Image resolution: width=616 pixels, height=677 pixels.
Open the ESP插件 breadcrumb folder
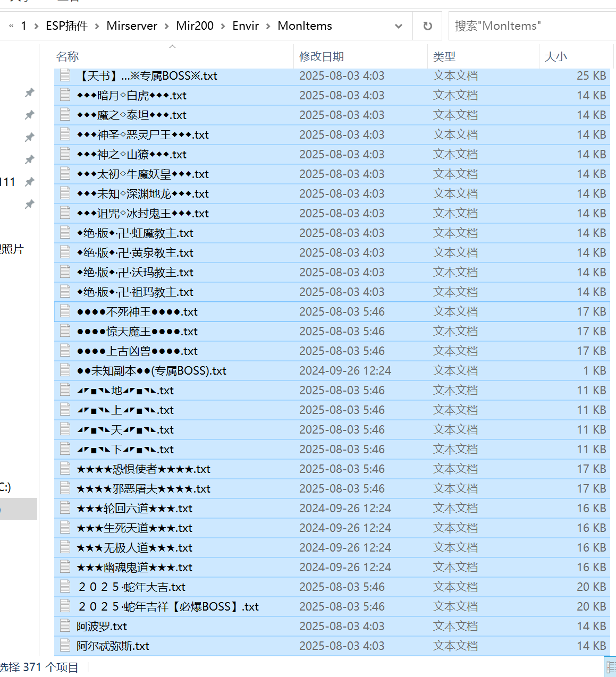tap(67, 26)
